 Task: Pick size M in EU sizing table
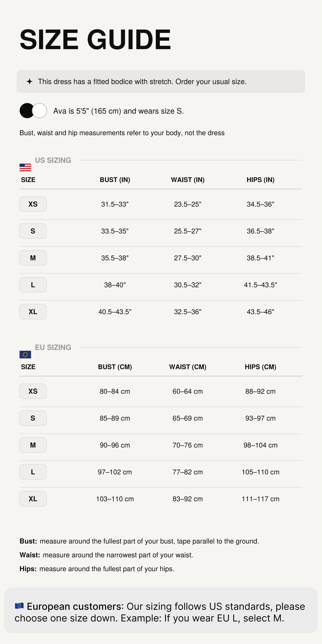(33, 445)
